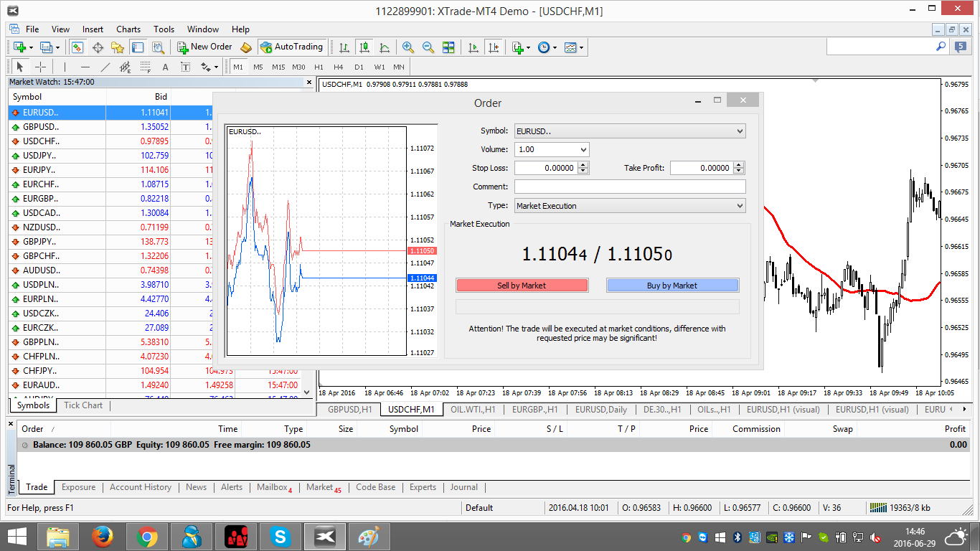Select the draw text label tool
Viewport: 980px width, 551px height.
(185, 67)
